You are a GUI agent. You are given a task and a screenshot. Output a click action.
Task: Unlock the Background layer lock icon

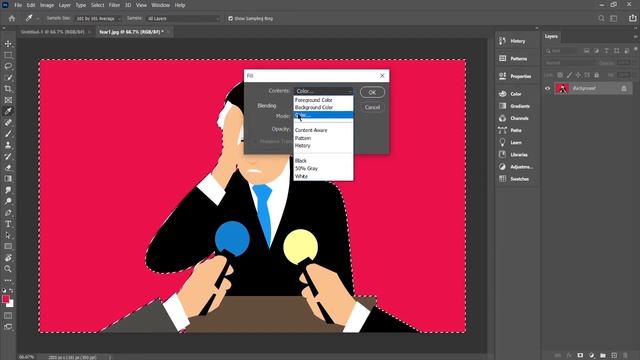tap(624, 88)
